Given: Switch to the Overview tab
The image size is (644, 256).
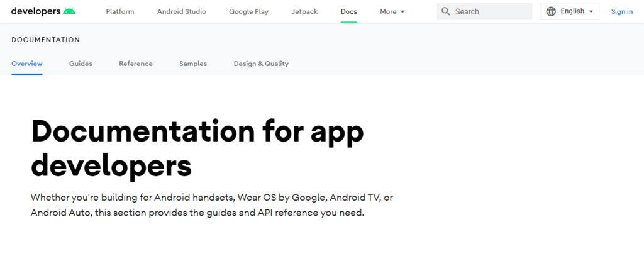Looking at the screenshot, I should tap(27, 64).
